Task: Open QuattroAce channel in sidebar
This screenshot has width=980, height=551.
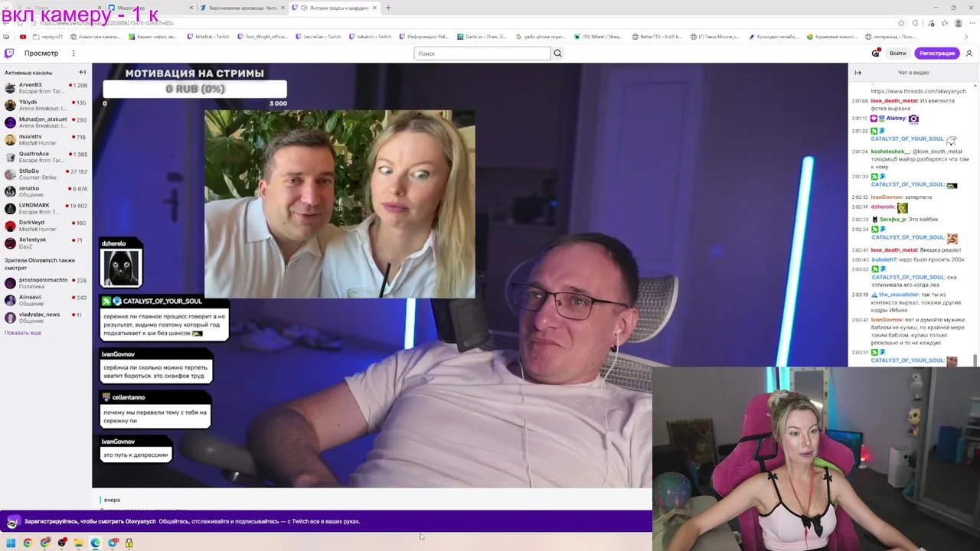Action: pos(46,157)
